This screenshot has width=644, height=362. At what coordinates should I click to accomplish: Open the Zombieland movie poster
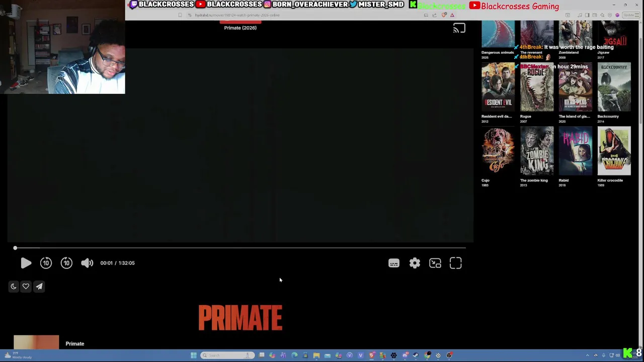coord(576,34)
